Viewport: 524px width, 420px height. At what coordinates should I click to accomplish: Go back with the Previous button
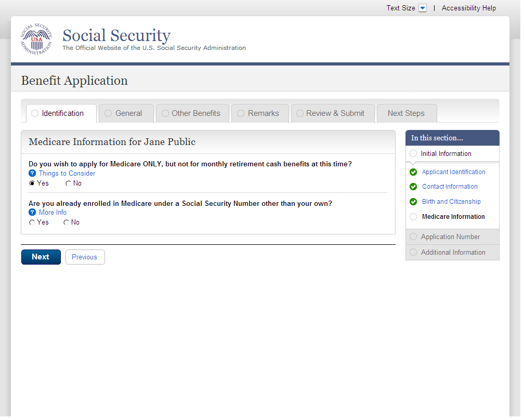click(x=85, y=257)
